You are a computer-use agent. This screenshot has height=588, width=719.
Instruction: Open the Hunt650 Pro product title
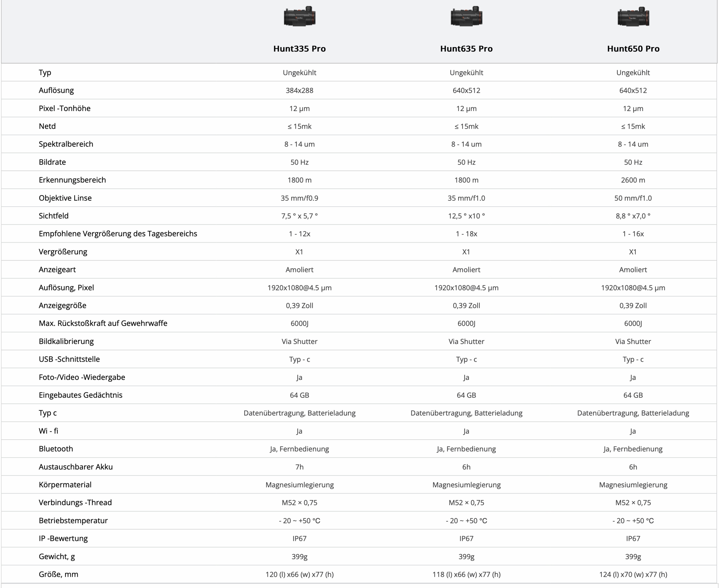point(633,49)
